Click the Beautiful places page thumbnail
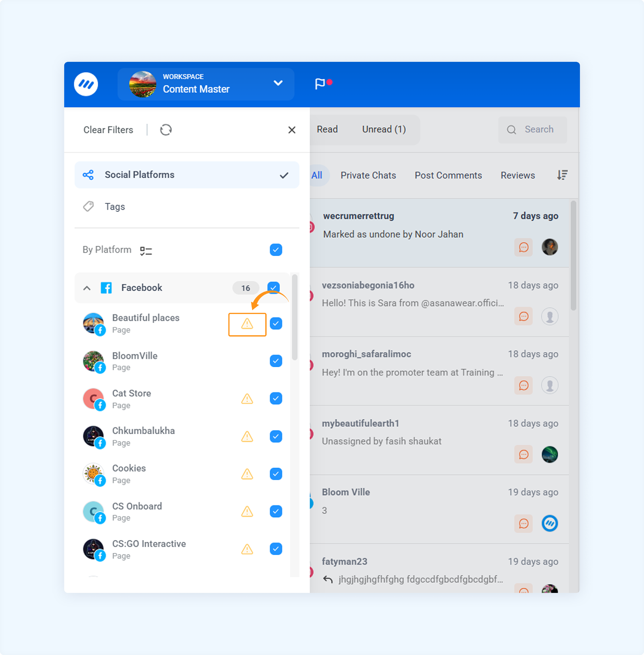This screenshot has width=644, height=655. pos(93,324)
